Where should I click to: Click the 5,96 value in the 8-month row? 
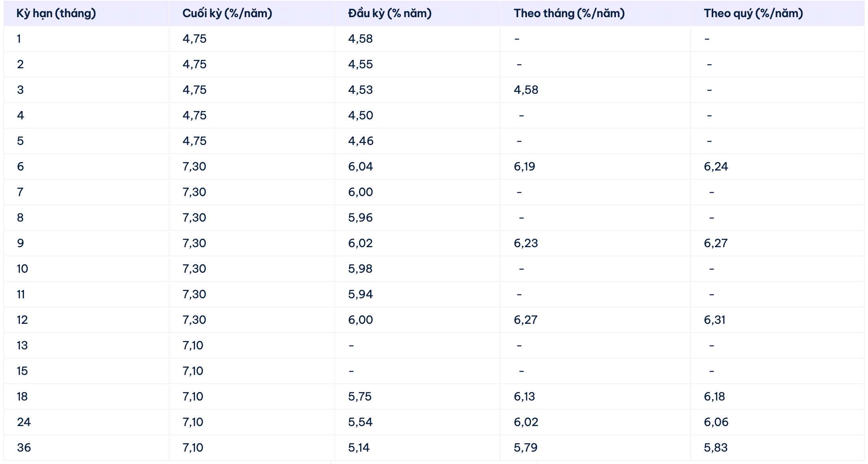click(360, 218)
